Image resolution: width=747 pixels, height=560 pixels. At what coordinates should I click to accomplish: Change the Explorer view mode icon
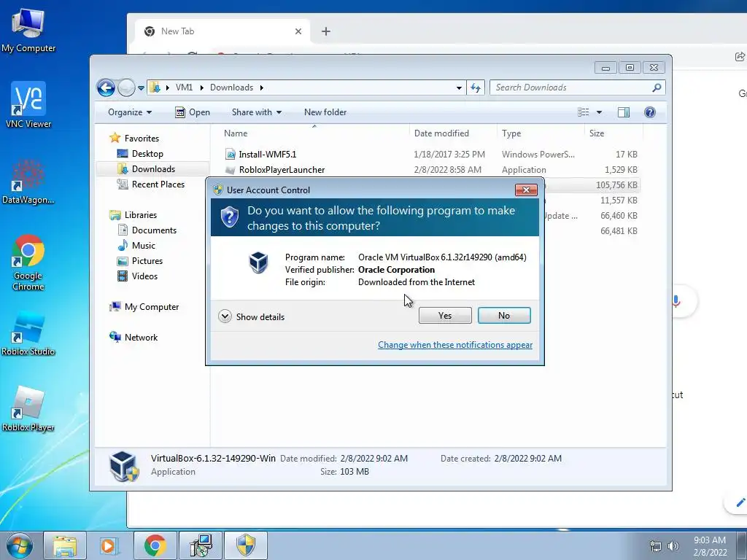583,112
